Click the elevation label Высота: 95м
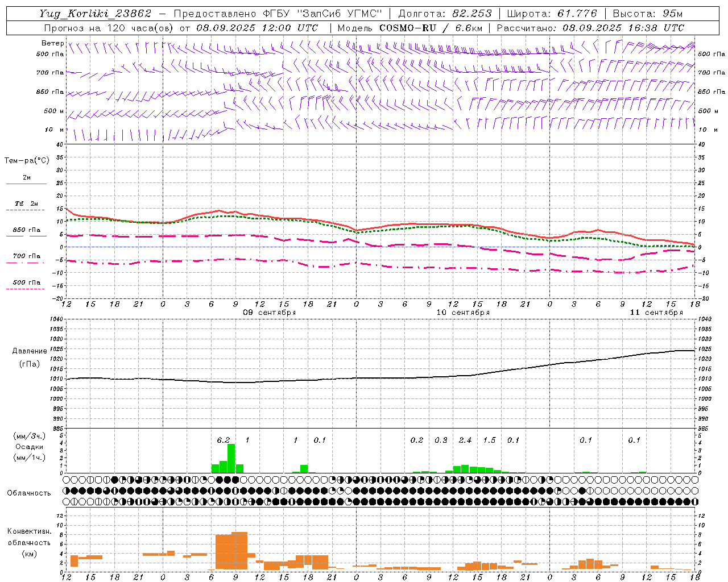The width and height of the screenshot is (728, 582). pyautogui.click(x=648, y=14)
